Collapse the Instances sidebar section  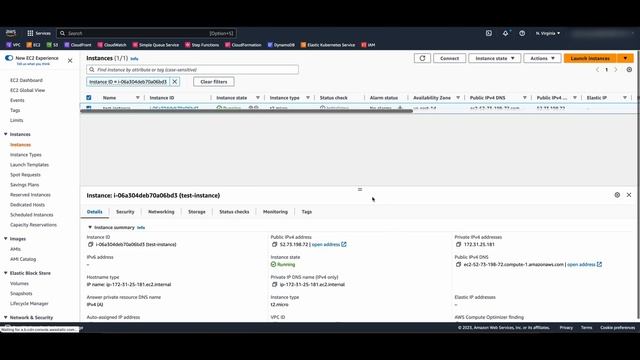tap(6, 134)
